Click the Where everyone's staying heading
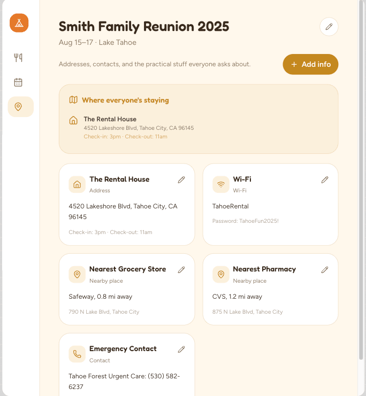This screenshot has height=396, width=366. [x=125, y=100]
